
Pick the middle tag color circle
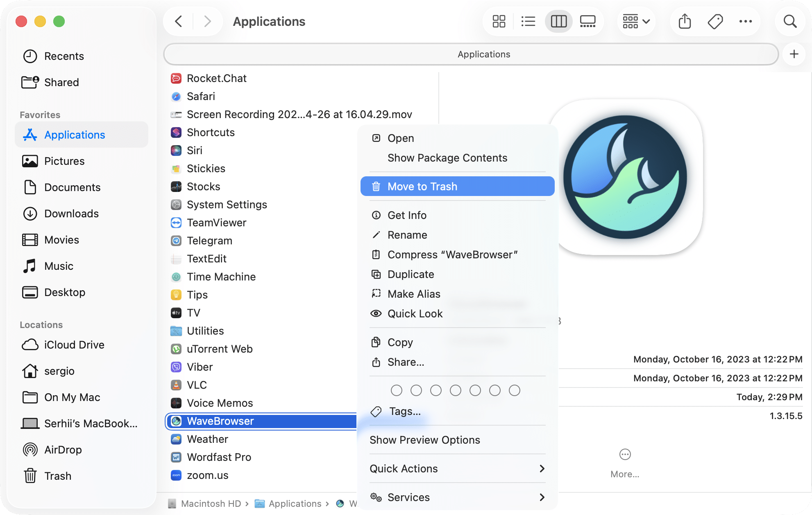(x=455, y=390)
